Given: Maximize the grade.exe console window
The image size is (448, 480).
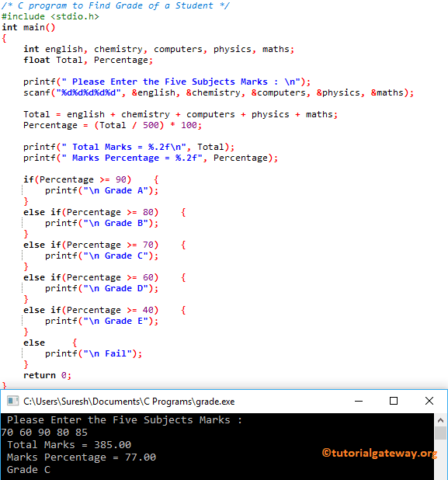Looking at the screenshot, I should click(x=394, y=401).
